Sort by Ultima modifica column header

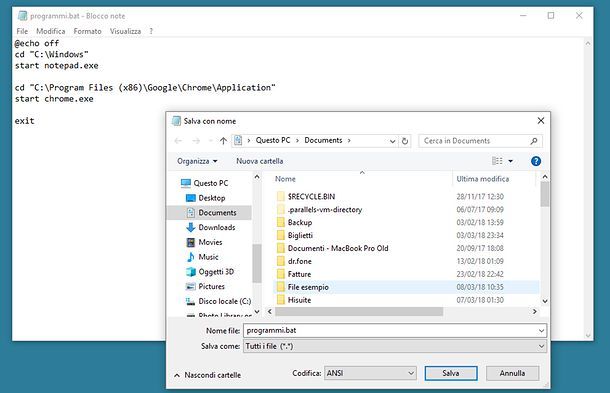click(482, 179)
